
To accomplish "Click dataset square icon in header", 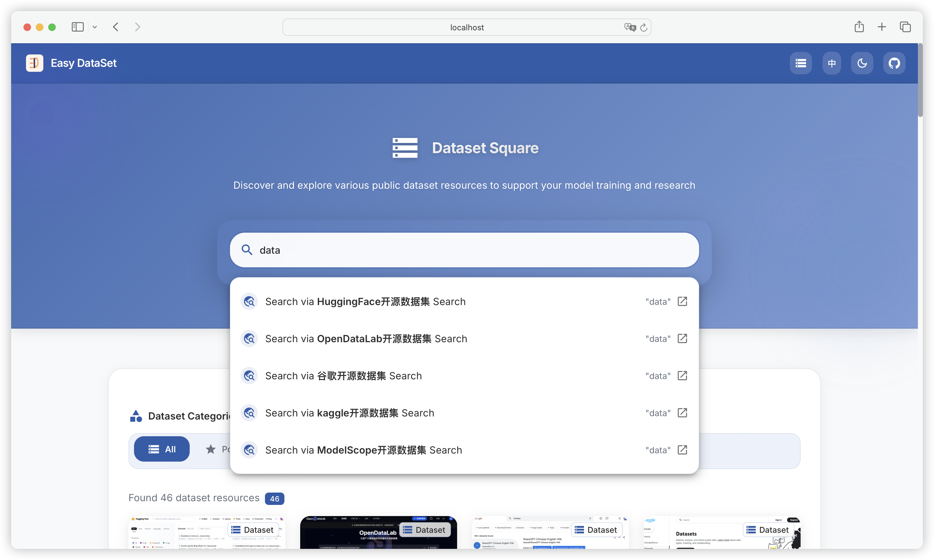I will (800, 63).
